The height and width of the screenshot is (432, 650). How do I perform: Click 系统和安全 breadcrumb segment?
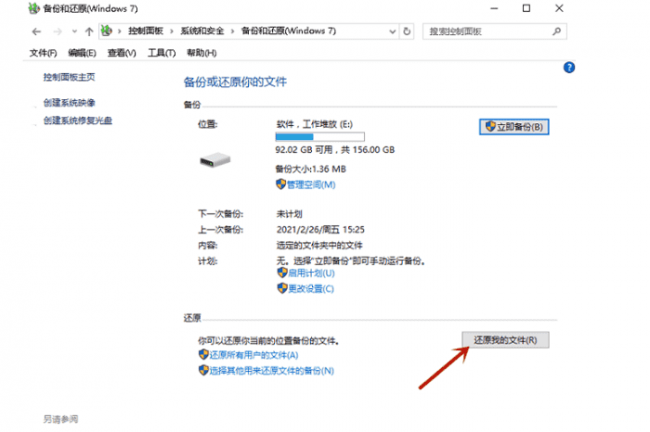(202, 31)
